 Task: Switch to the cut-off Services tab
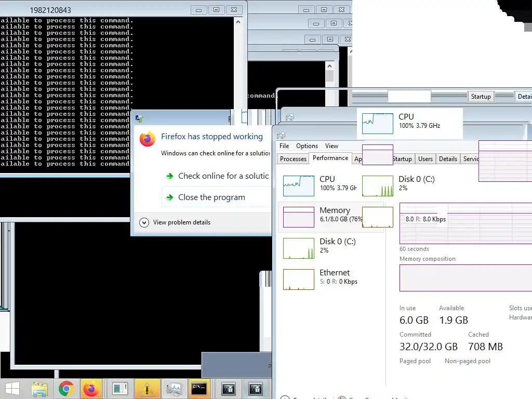(x=470, y=159)
